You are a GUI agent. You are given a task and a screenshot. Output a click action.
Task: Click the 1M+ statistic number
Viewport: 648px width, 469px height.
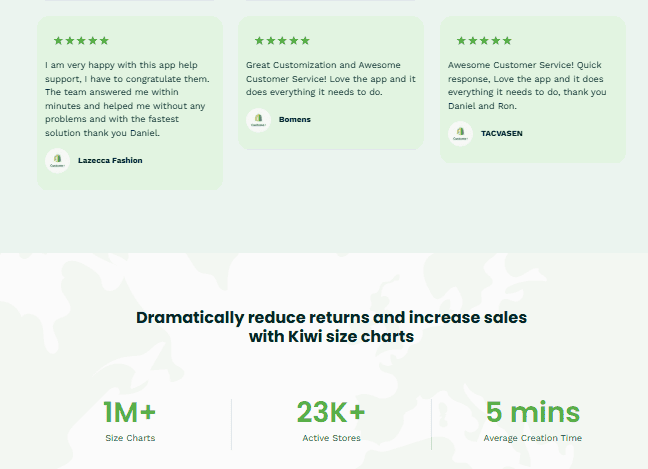click(x=129, y=412)
